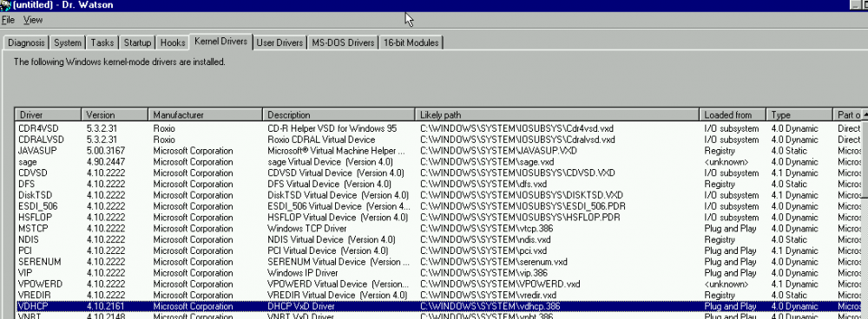Open the File menu

pos(8,20)
